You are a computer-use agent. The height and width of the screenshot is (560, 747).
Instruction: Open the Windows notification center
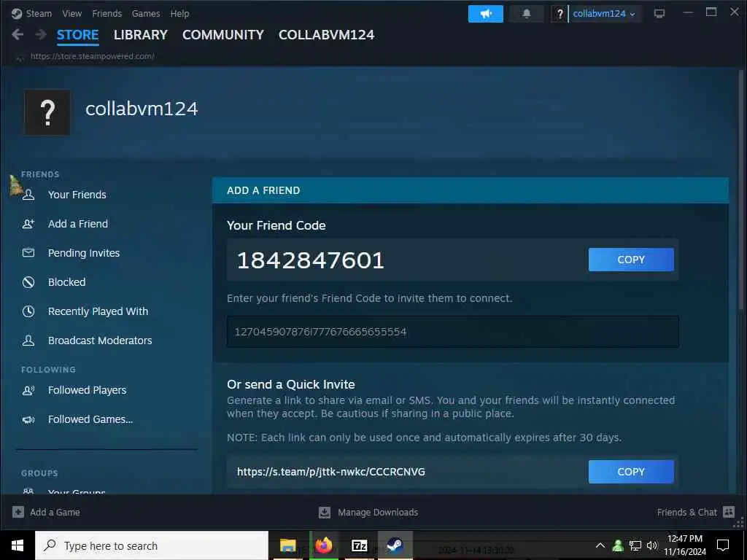click(723, 545)
